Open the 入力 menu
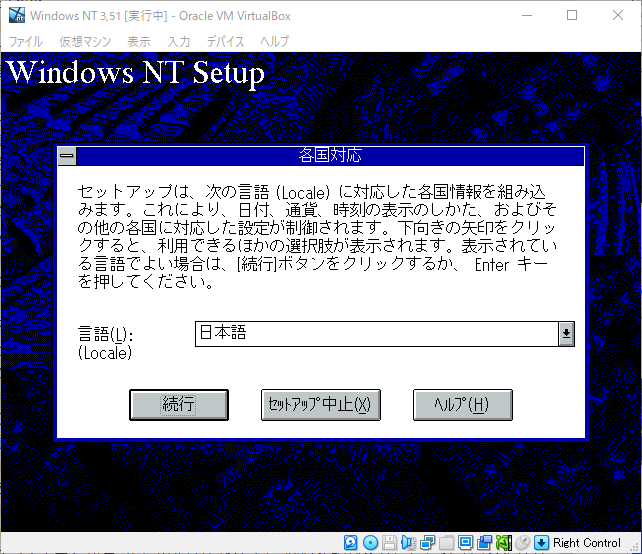 click(x=179, y=41)
